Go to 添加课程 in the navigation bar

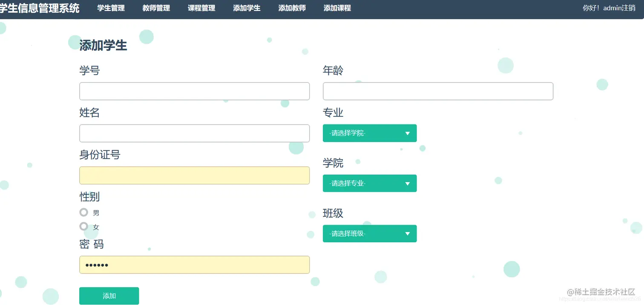pos(337,8)
